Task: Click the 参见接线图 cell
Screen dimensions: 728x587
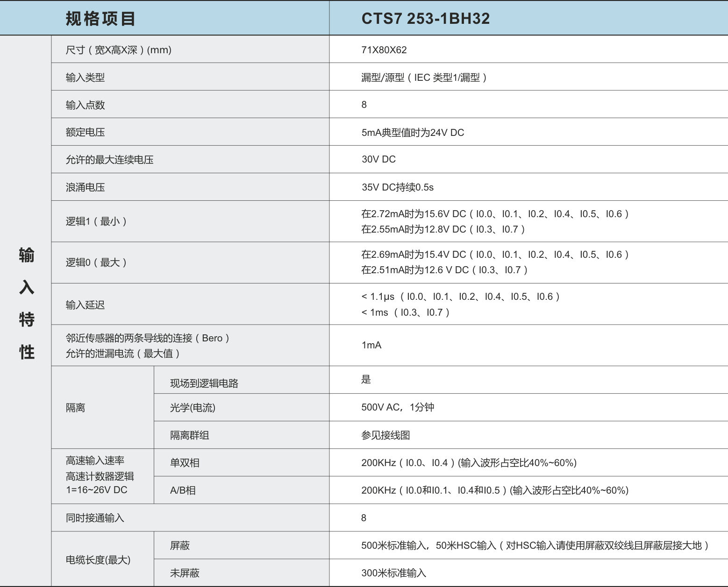Action: click(385, 435)
